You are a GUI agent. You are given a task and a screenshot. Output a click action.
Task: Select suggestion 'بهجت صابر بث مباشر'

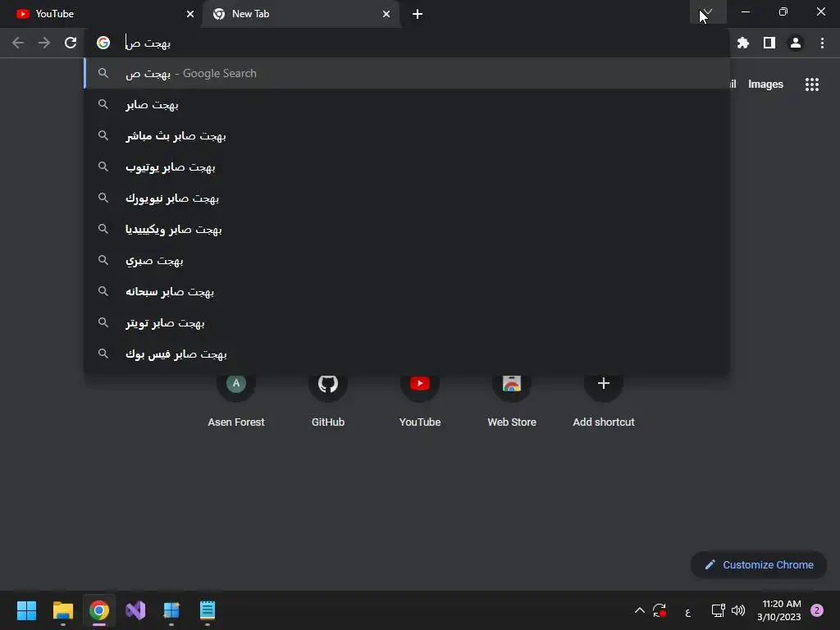point(407,135)
